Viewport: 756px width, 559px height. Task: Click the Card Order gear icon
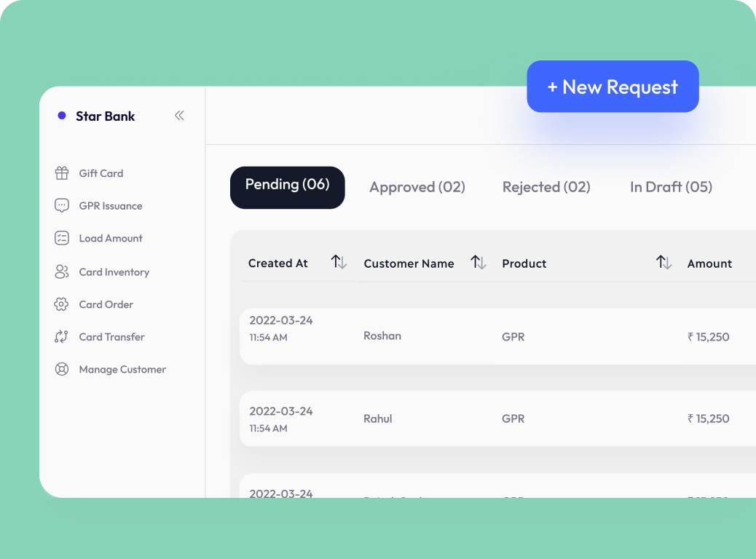tap(62, 304)
